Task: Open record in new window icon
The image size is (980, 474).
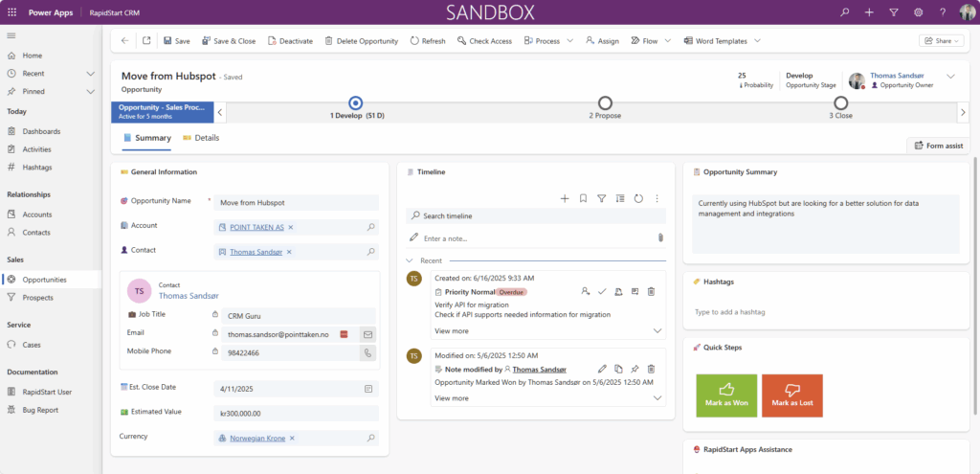Action: [146, 40]
